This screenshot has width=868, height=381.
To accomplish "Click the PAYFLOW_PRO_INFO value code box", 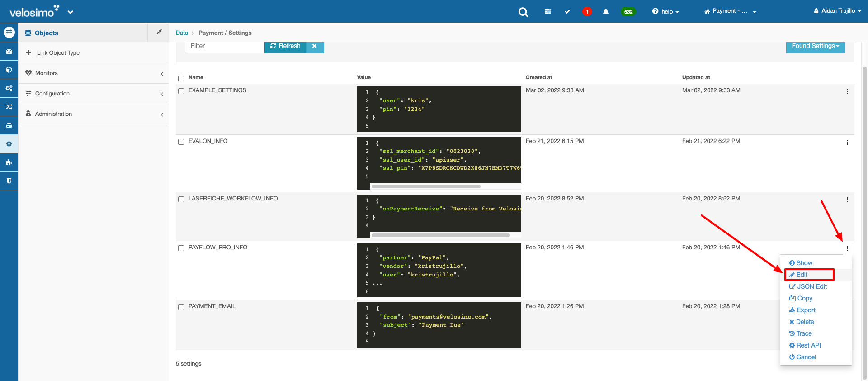I will point(439,270).
